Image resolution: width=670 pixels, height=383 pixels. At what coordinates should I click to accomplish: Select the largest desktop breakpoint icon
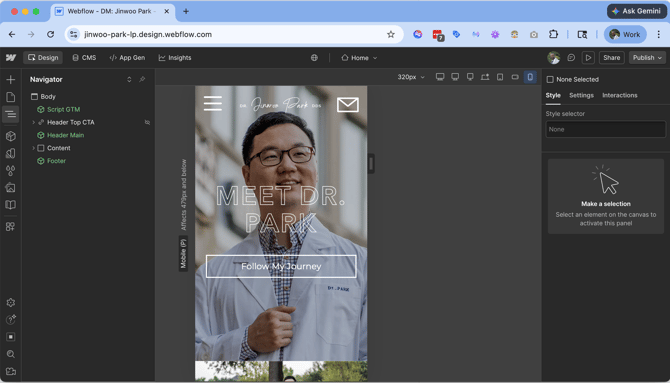click(x=440, y=77)
